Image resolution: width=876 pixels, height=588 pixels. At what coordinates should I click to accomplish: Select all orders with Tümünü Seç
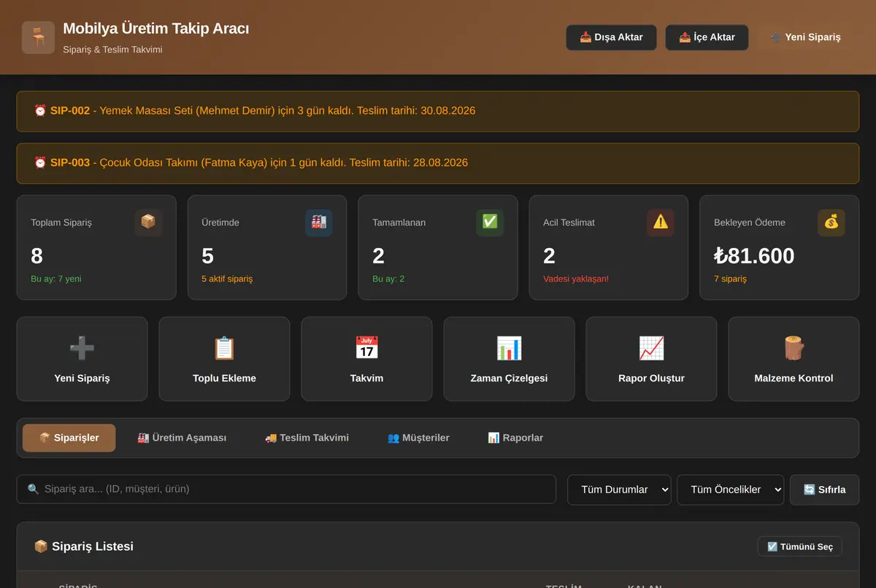(800, 546)
